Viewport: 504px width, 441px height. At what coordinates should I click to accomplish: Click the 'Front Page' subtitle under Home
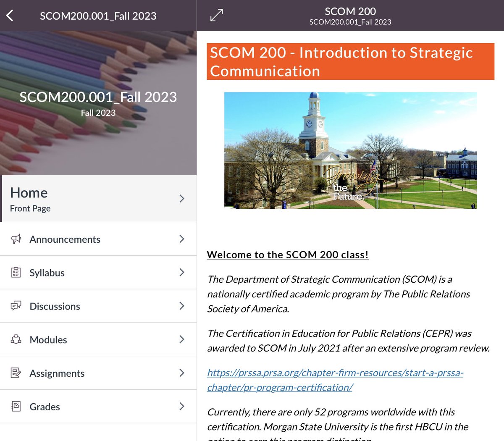point(30,209)
